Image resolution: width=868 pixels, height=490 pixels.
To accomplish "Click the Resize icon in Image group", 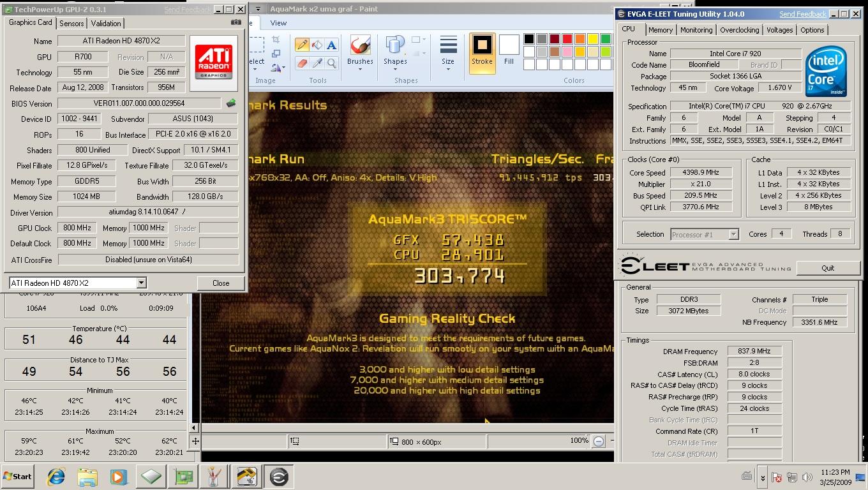I will pyautogui.click(x=276, y=54).
